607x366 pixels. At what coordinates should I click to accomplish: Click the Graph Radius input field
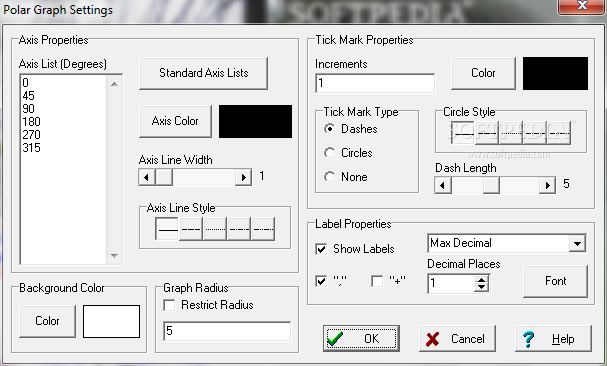pos(227,331)
